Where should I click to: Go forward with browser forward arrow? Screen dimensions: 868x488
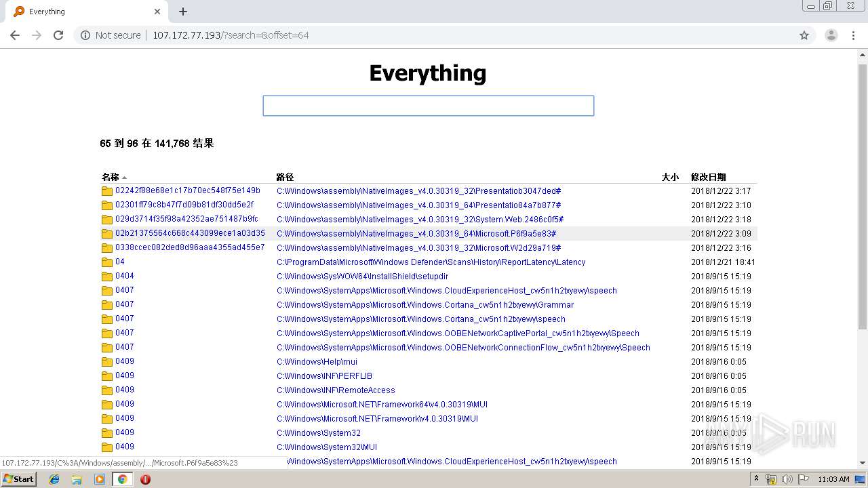37,35
